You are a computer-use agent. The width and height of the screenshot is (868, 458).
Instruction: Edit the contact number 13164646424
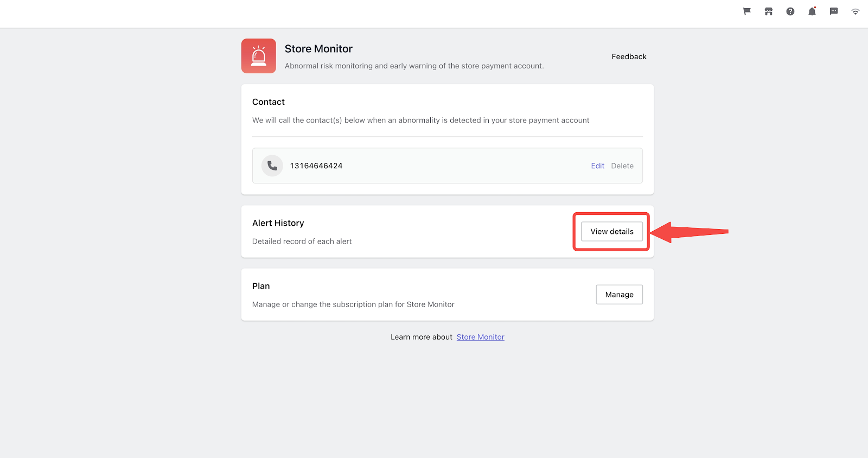(x=597, y=166)
